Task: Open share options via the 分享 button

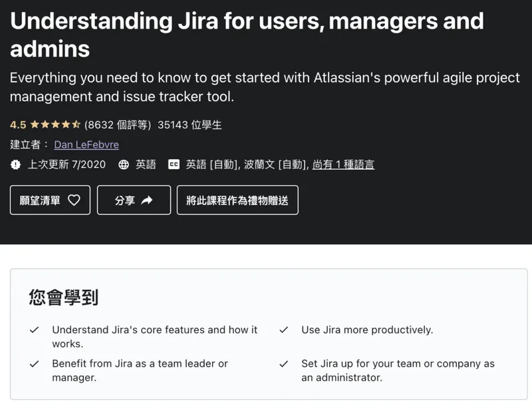Action: 133,200
